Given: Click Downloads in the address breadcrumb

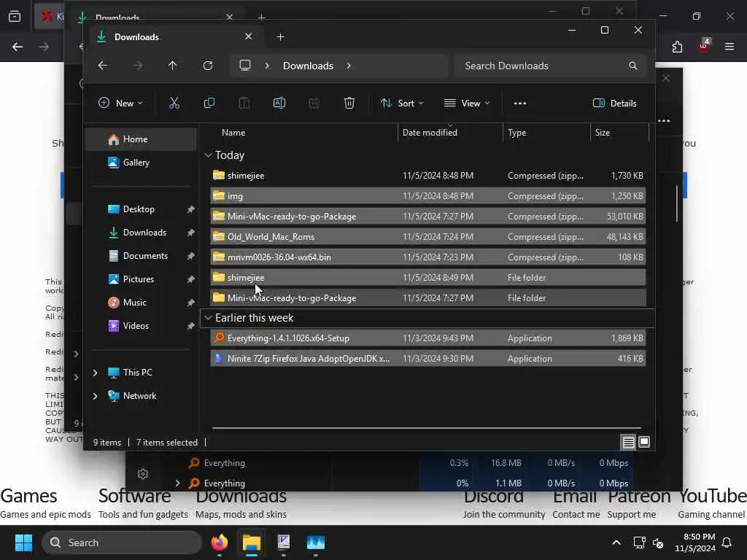Looking at the screenshot, I should click(309, 66).
